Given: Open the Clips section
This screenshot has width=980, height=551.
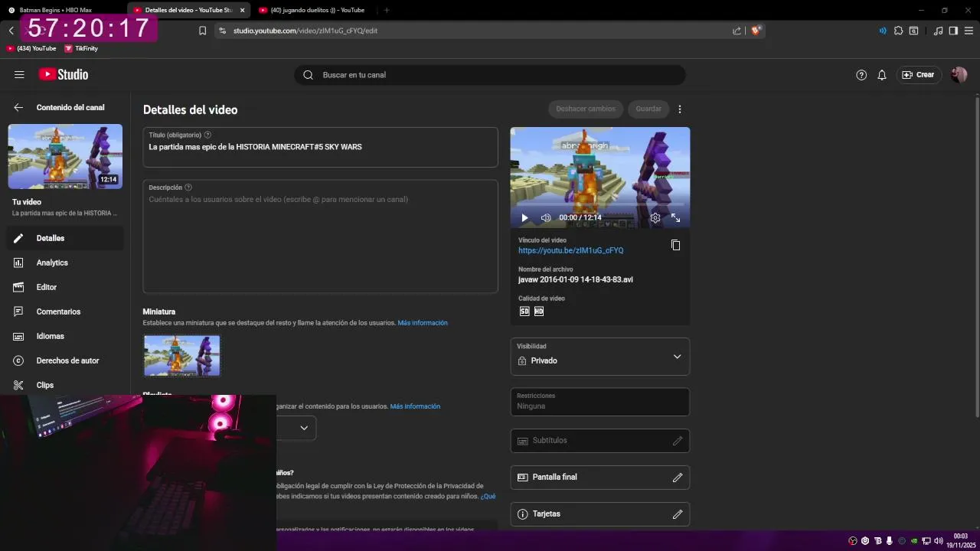Looking at the screenshot, I should click(x=65, y=385).
